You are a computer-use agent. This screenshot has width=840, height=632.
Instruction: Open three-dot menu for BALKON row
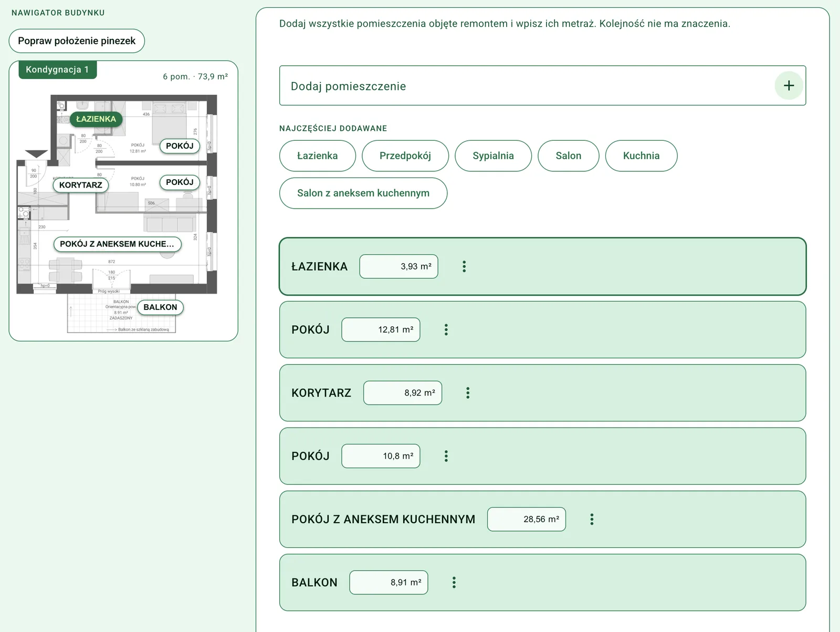coord(454,583)
